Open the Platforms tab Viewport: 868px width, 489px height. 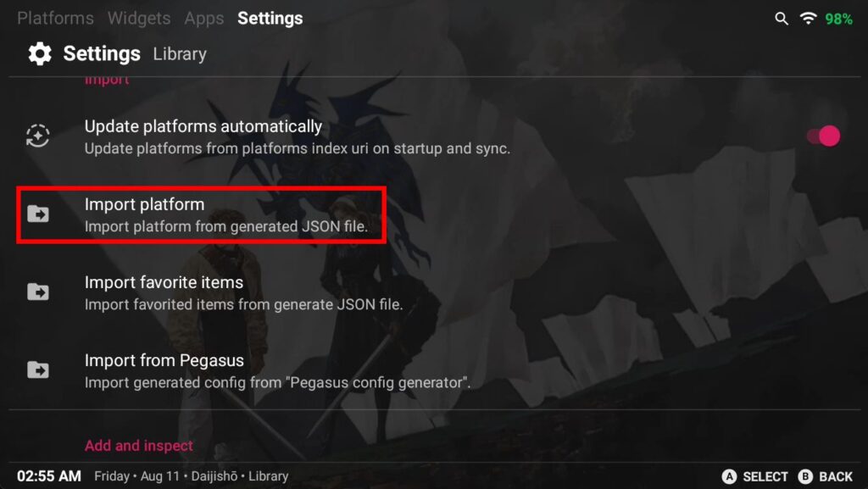pos(55,18)
